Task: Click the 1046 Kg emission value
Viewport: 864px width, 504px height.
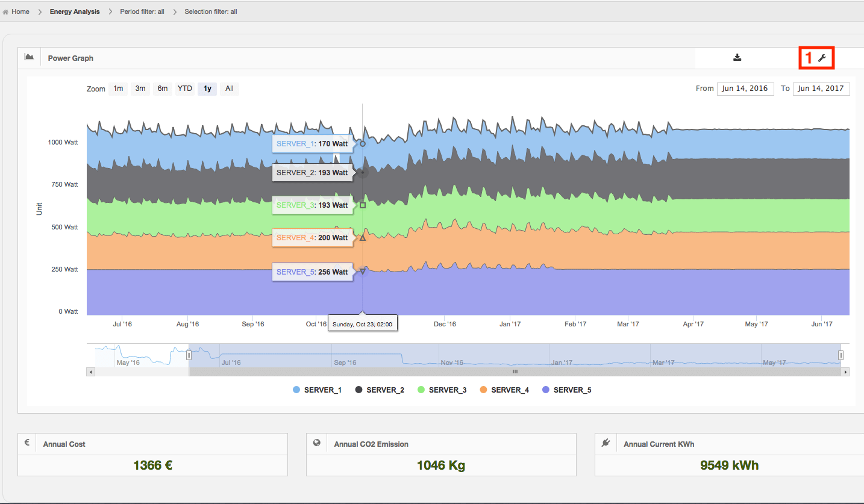Action: (x=441, y=465)
